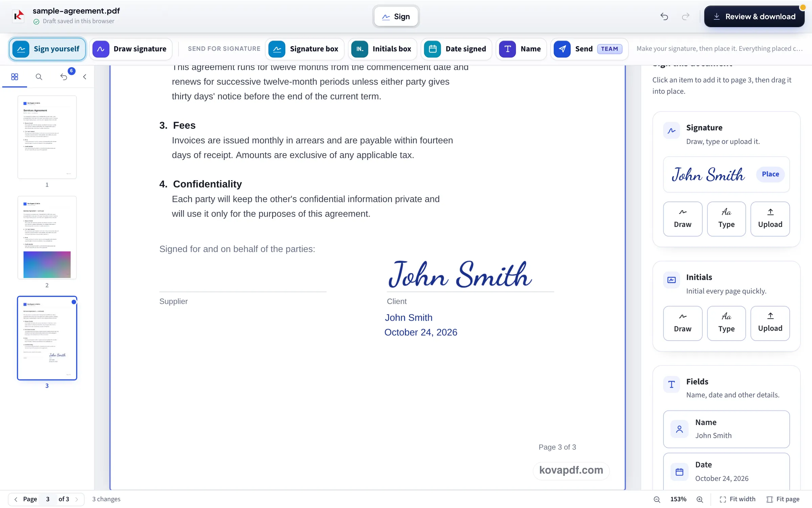
Task: Click Fit width option
Action: [x=738, y=499]
